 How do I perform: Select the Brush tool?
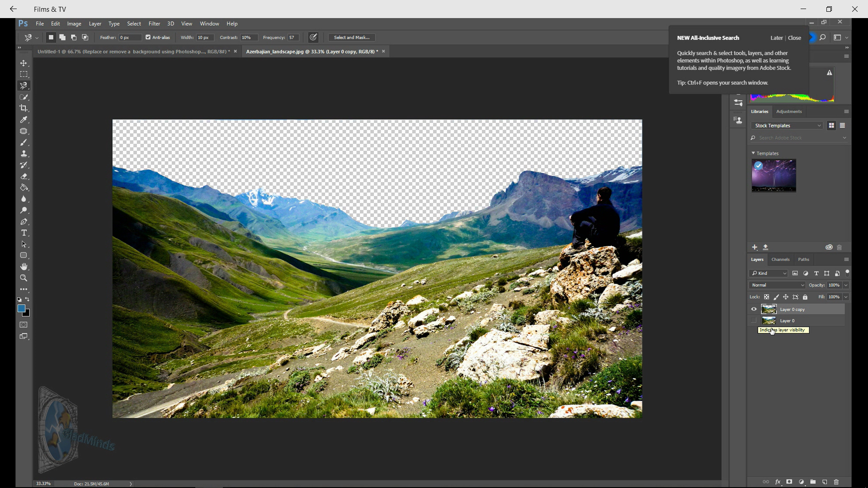(24, 142)
